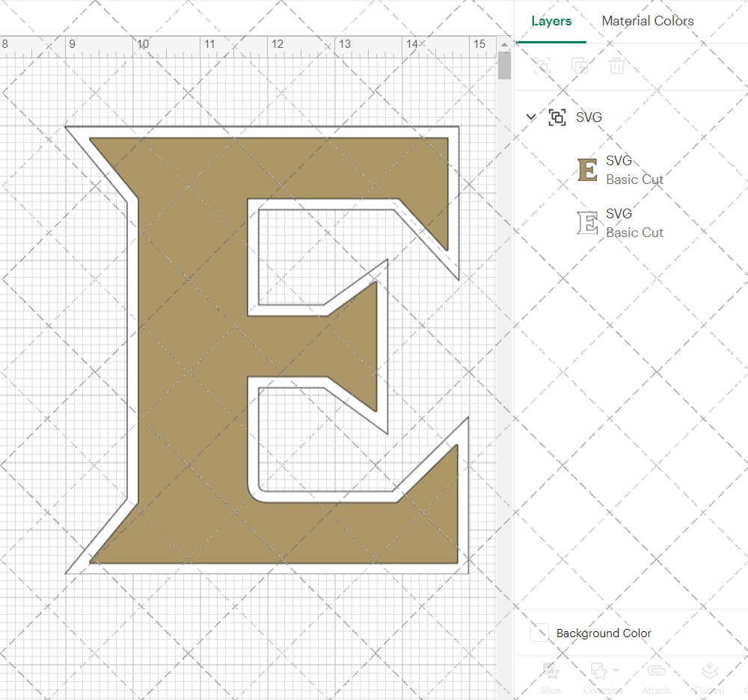Click the Flatten tool icon
The height and width of the screenshot is (700, 748).
[x=709, y=671]
